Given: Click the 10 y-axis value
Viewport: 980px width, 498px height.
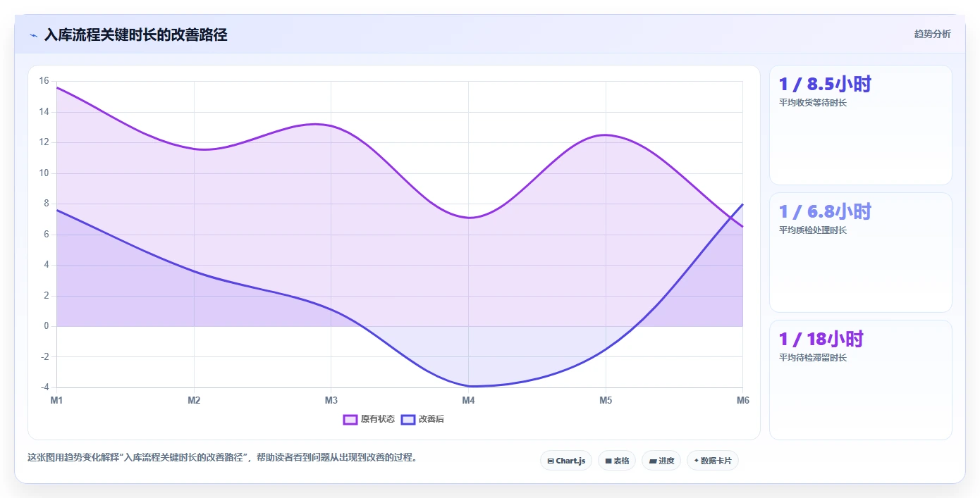Looking at the screenshot, I should click(x=44, y=173).
